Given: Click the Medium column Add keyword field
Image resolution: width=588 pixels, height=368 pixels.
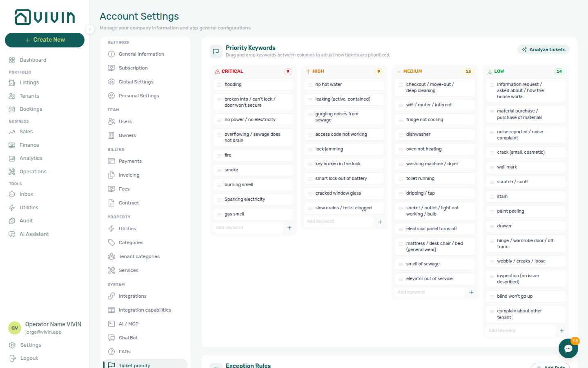Looking at the screenshot, I should [430, 292].
